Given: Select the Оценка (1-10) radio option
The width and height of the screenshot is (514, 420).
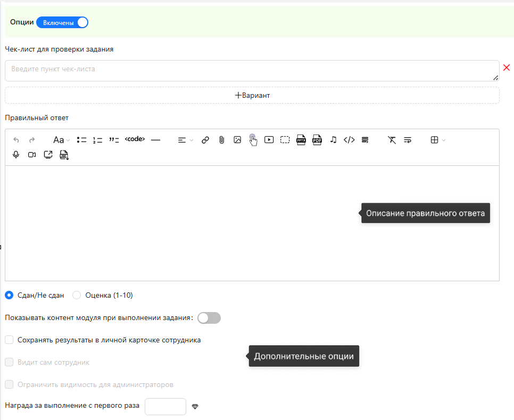Looking at the screenshot, I should tap(77, 295).
